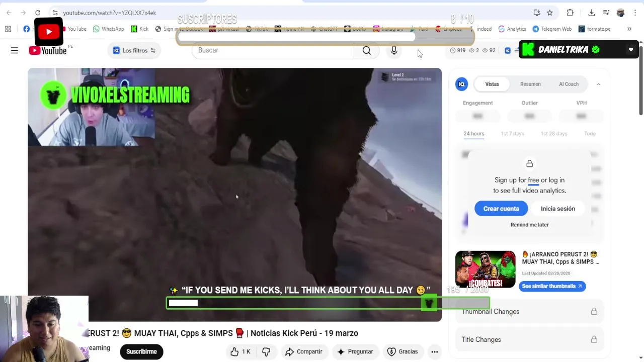Click the address bar URL
The height and width of the screenshot is (362, 644).
(109, 13)
